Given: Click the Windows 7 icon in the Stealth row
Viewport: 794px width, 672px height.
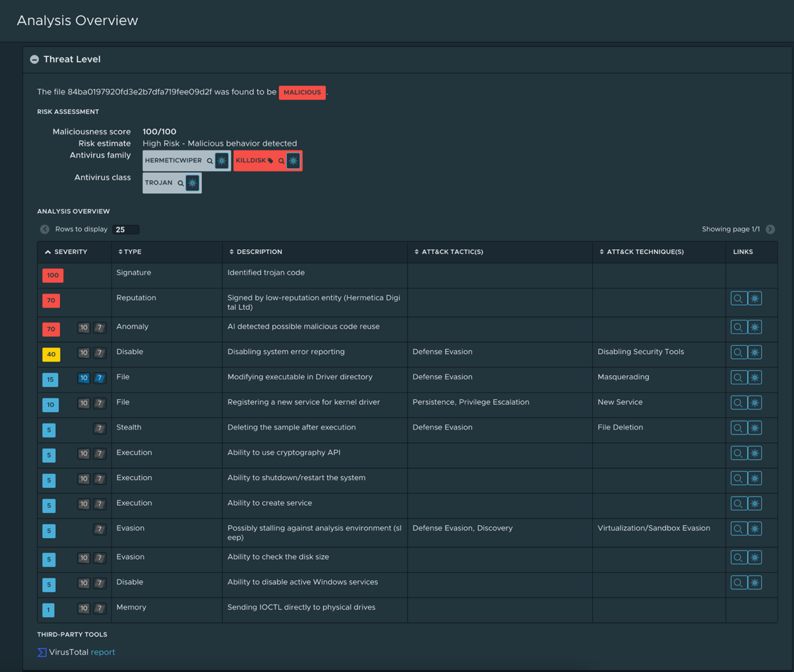Looking at the screenshot, I should coord(100,429).
